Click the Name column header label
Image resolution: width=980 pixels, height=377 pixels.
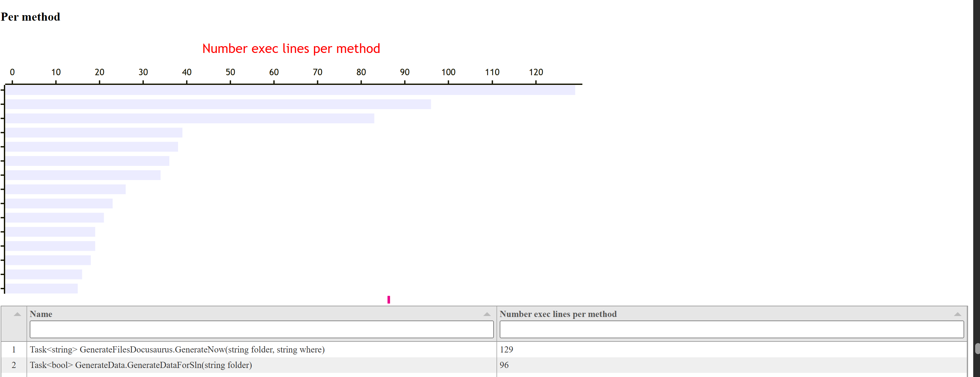(x=41, y=314)
